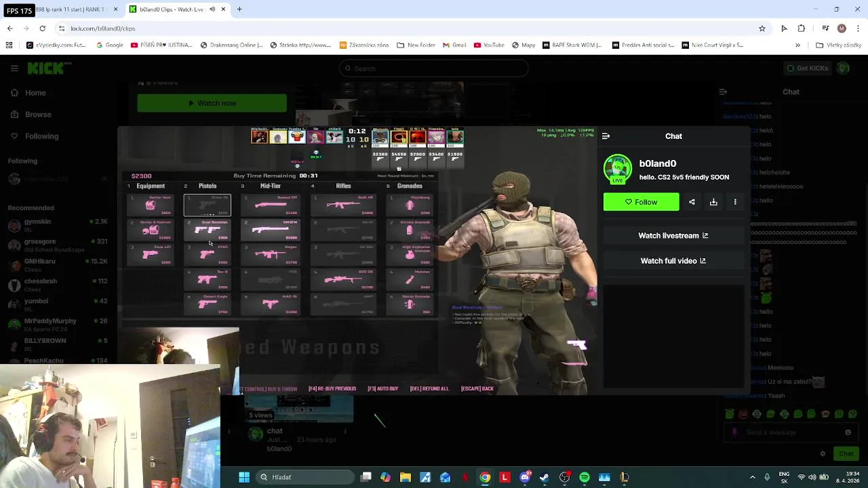Viewport: 868px width, 488px height.
Task: Open chat settings gear icon
Action: (823, 454)
